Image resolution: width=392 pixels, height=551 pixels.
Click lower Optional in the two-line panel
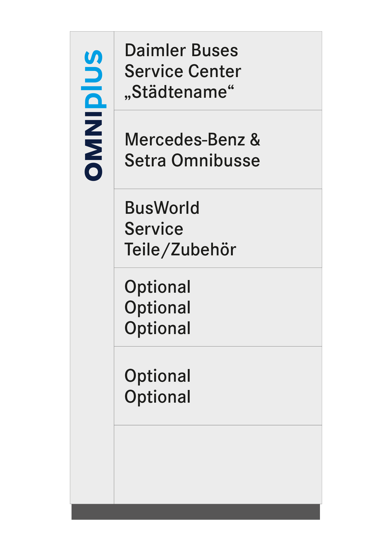158,397
